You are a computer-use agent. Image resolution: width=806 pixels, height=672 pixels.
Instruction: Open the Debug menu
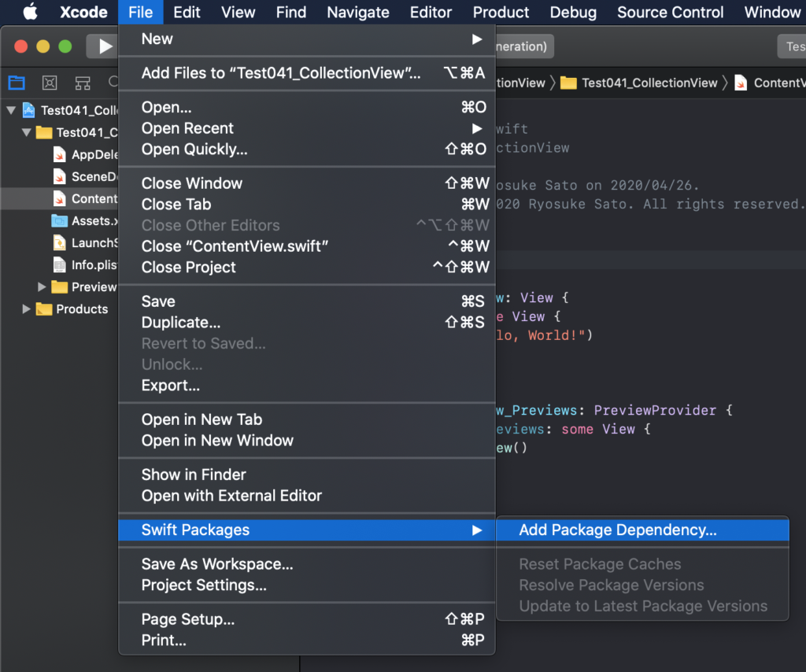click(x=573, y=12)
